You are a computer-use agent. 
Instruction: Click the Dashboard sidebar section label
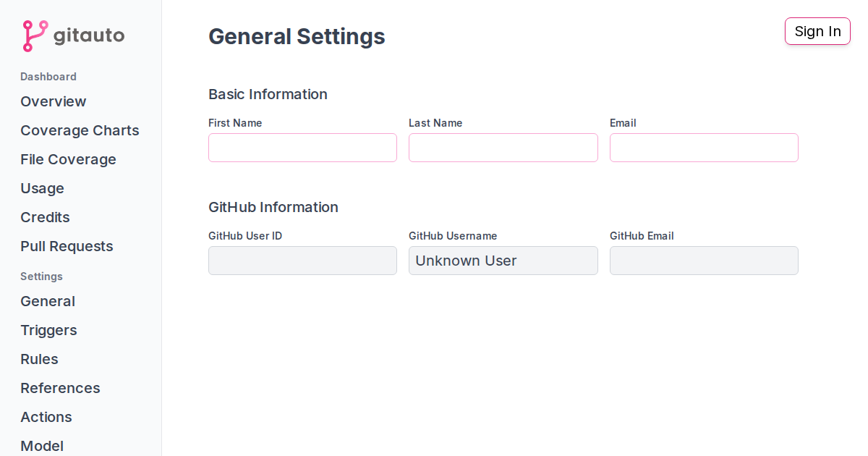tap(48, 77)
